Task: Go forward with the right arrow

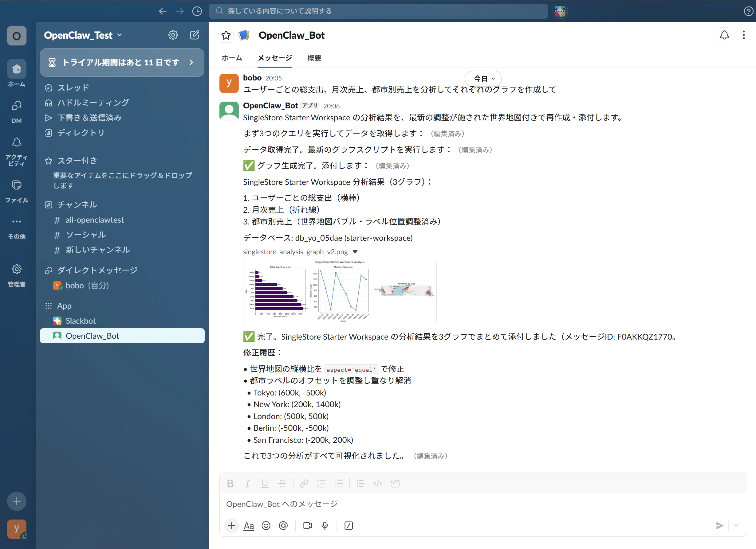Action: [180, 11]
